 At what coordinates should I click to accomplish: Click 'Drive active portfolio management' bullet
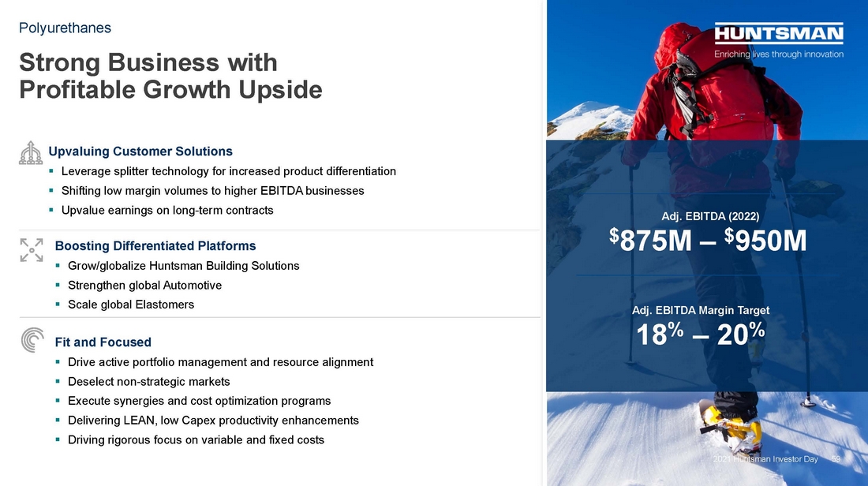[221, 362]
